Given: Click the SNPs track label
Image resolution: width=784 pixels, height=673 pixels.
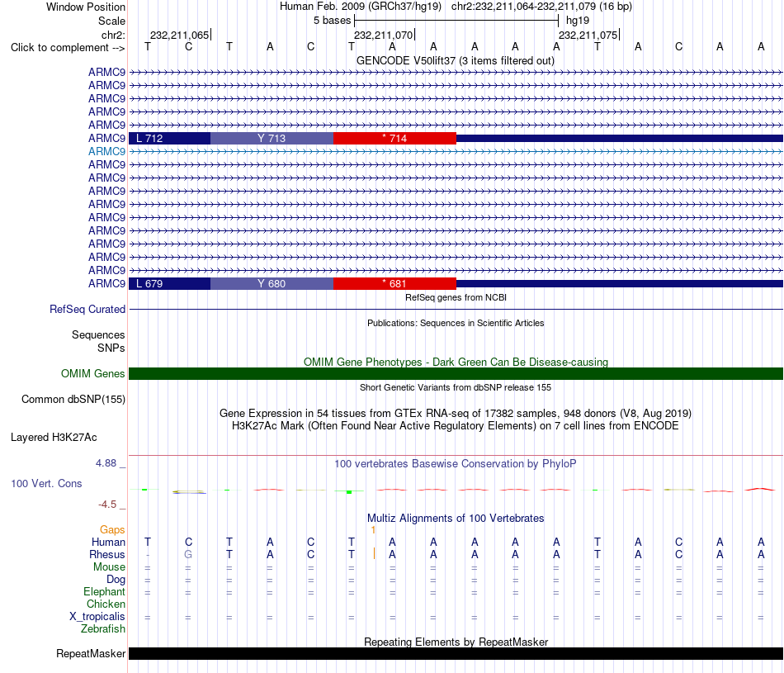Looking at the screenshot, I should 111,348.
